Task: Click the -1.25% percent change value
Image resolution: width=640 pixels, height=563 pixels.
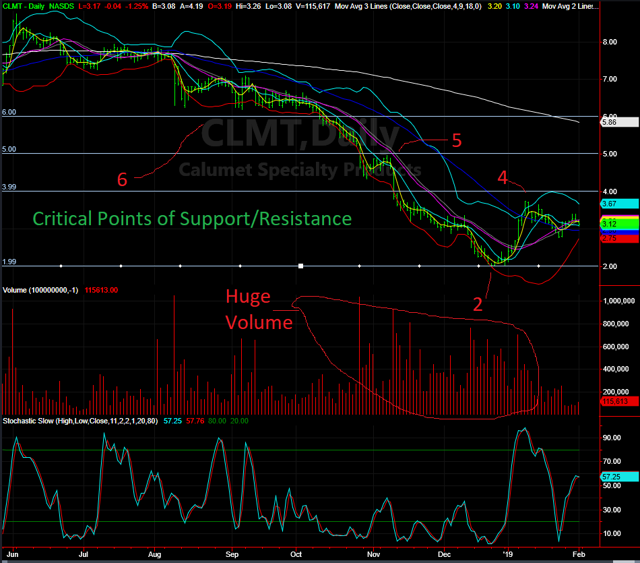Action: point(137,6)
